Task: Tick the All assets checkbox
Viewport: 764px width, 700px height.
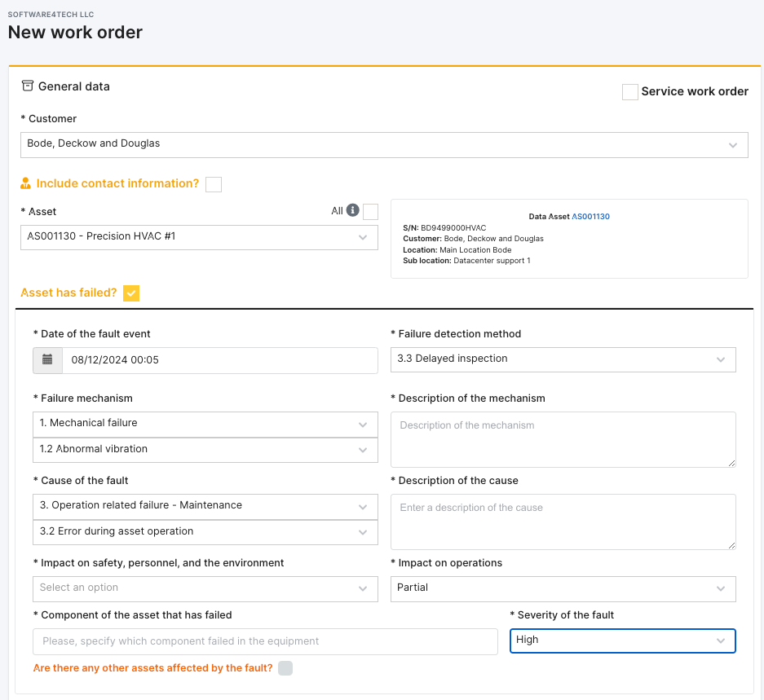Action: (370, 212)
